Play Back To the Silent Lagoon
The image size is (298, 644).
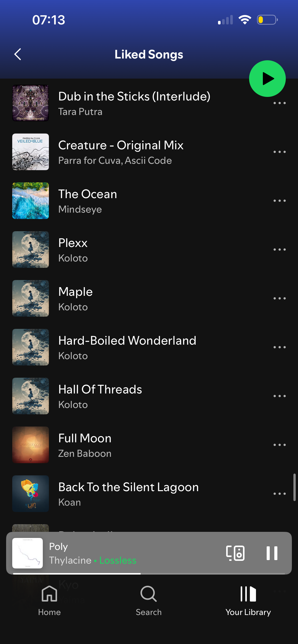149,494
